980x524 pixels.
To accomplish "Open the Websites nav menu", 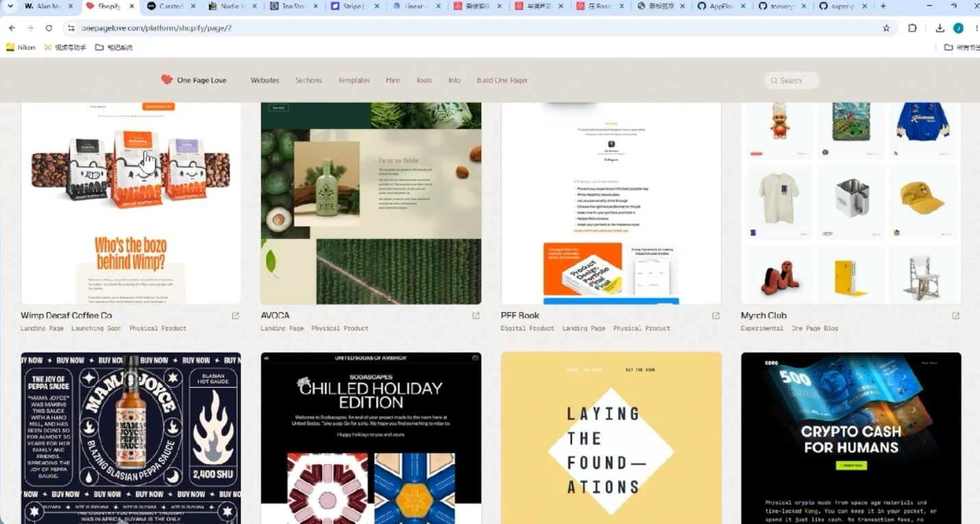I will pyautogui.click(x=265, y=80).
